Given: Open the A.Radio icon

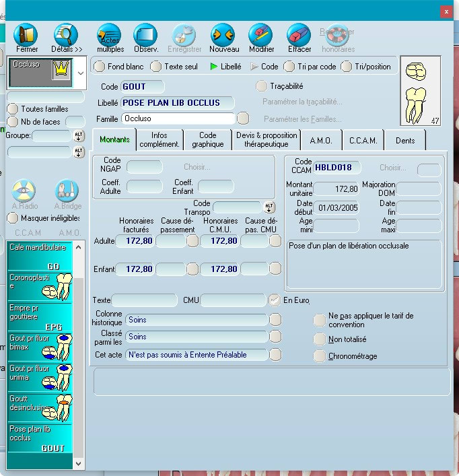Looking at the screenshot, I should coord(24,192).
